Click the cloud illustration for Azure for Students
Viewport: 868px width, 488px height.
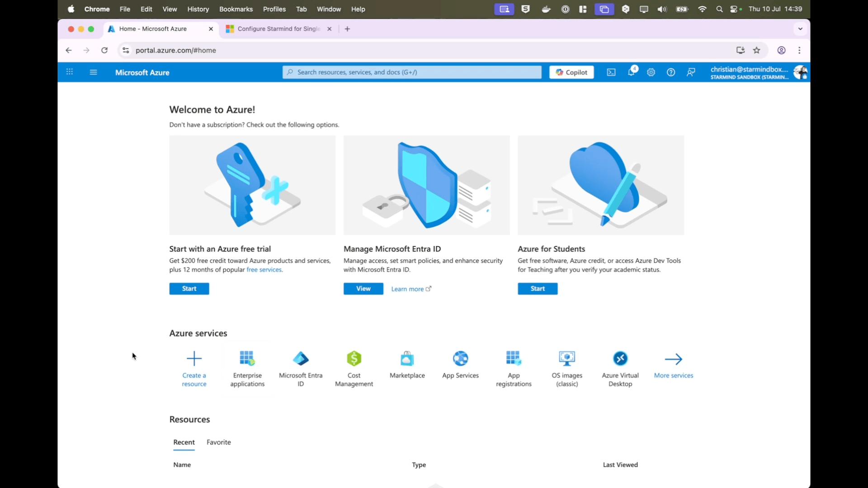[x=601, y=185]
